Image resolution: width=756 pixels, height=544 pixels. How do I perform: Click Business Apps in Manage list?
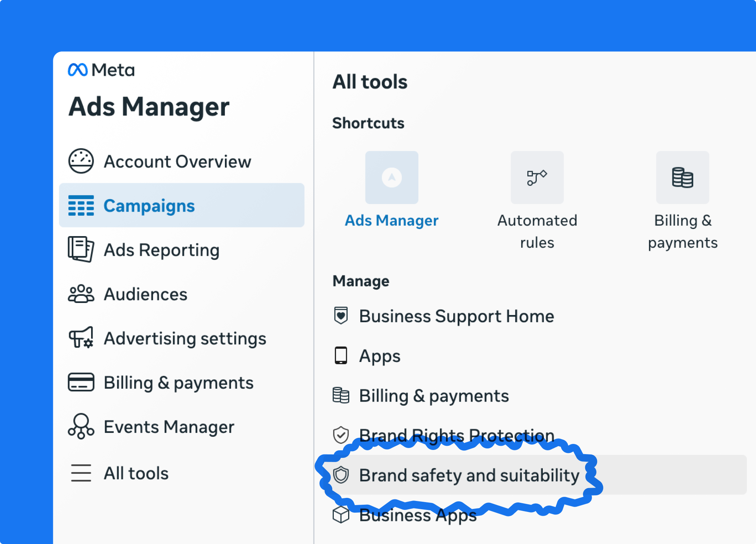tap(418, 515)
